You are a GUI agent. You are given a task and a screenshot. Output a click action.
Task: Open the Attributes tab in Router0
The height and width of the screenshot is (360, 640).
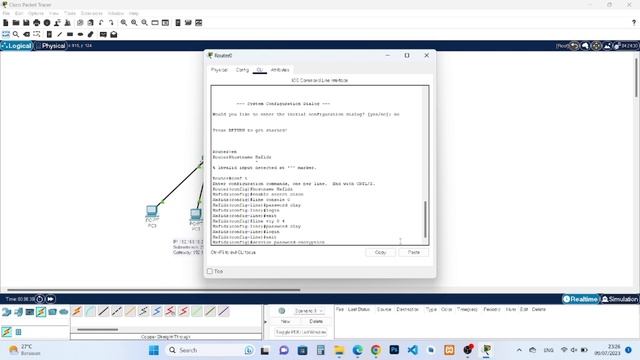pyautogui.click(x=280, y=70)
